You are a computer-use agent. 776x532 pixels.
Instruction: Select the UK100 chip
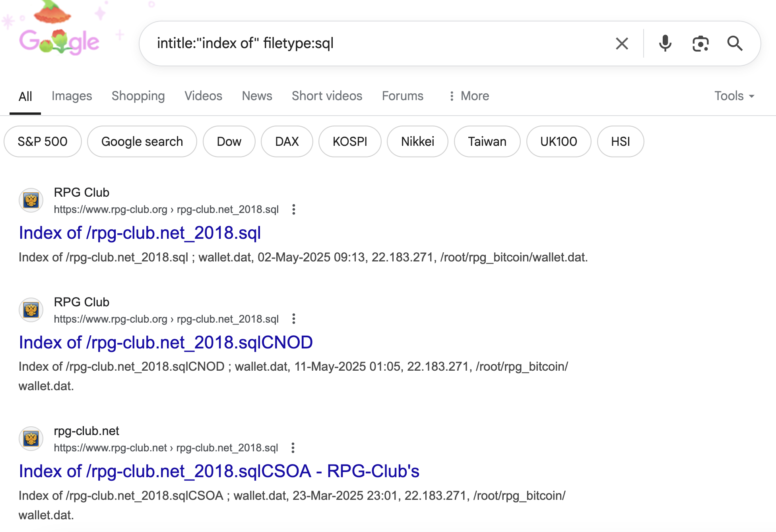[559, 141]
